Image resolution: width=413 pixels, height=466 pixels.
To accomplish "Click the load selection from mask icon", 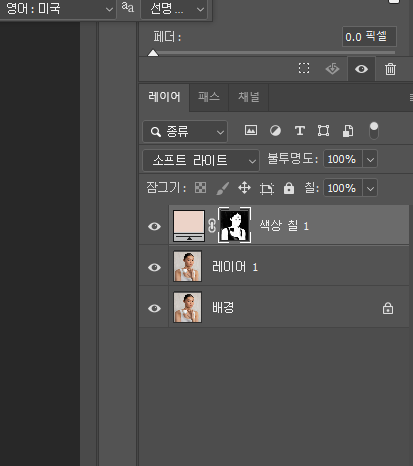I will (x=304, y=69).
